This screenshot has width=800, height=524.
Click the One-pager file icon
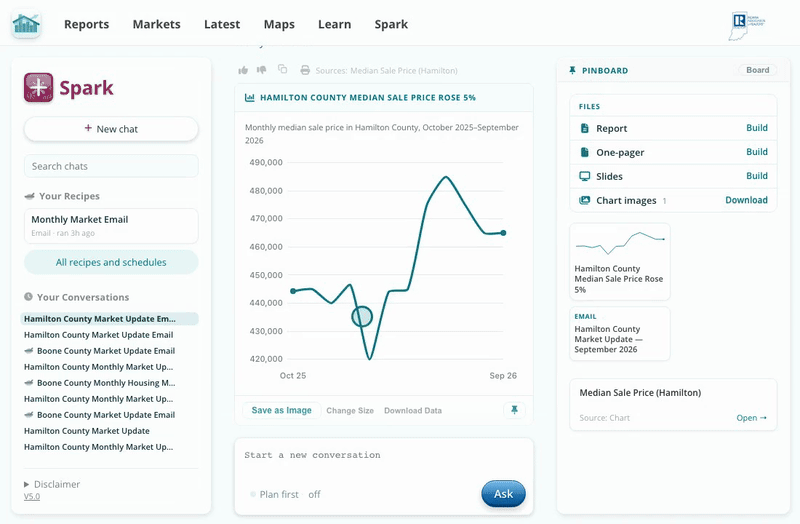click(585, 152)
